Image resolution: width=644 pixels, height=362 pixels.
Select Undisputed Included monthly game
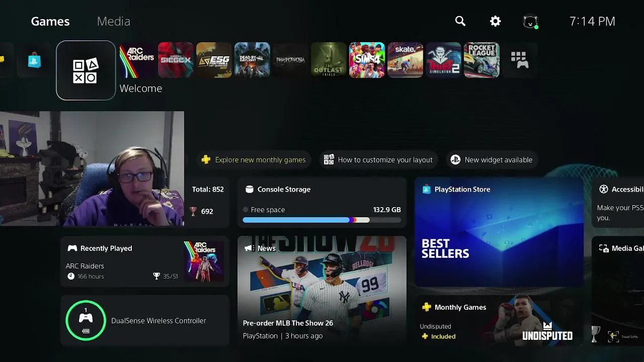[x=439, y=331]
